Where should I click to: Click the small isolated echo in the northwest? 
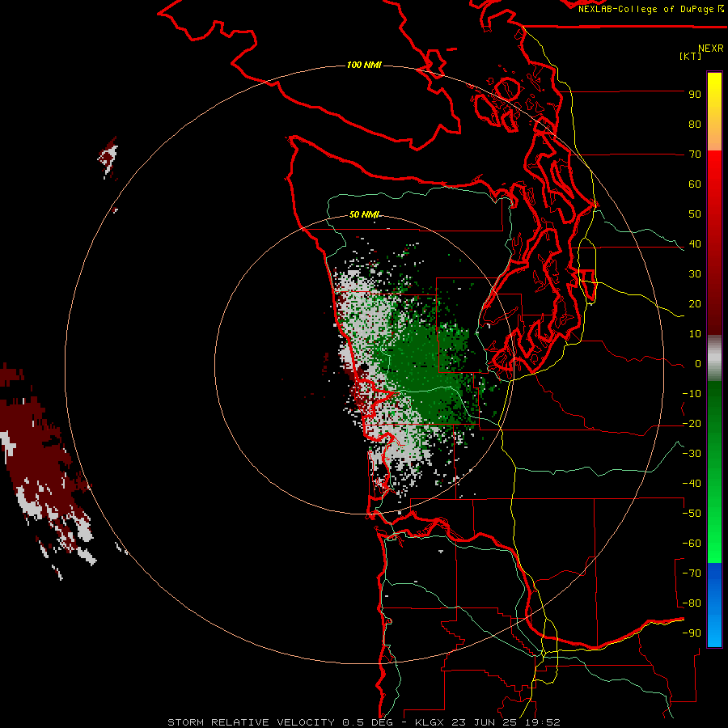click(108, 159)
